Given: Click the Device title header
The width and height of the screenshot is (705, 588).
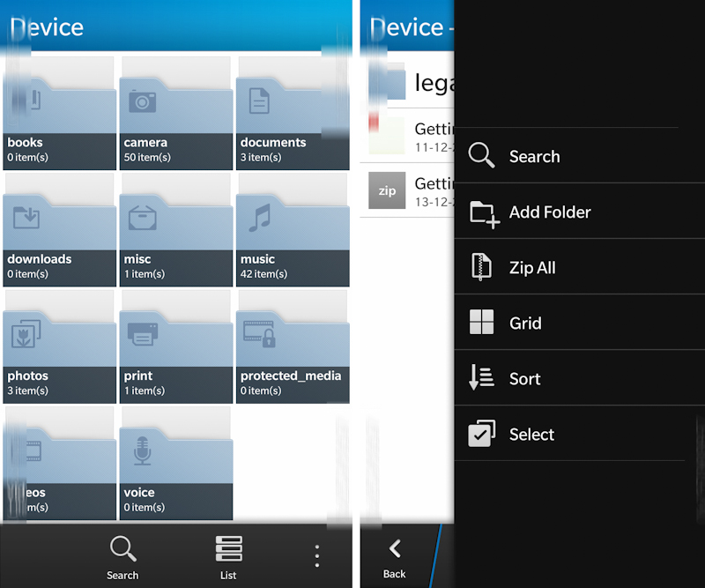Looking at the screenshot, I should coord(48,27).
